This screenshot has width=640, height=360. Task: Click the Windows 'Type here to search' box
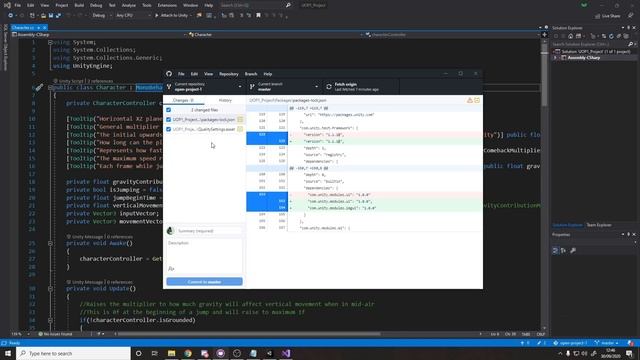[74, 353]
